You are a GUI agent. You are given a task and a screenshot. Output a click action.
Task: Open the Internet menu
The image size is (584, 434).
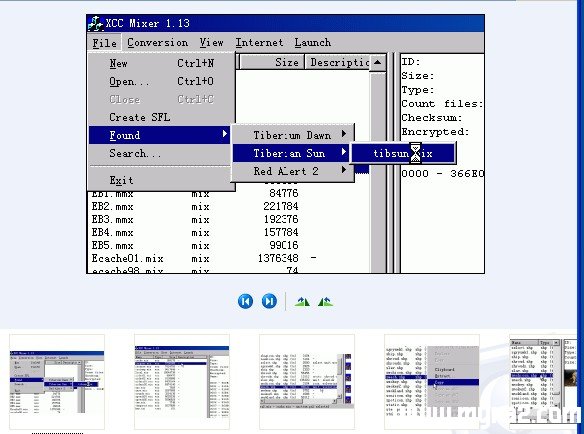[259, 43]
